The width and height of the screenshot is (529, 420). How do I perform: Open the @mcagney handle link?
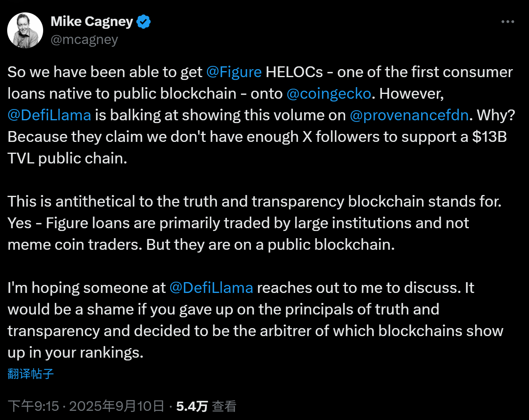pyautogui.click(x=84, y=40)
